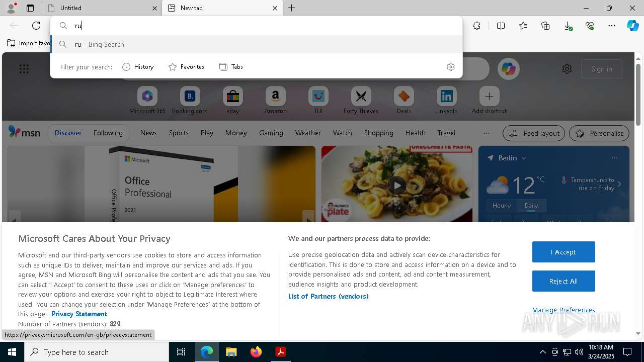
Task: Open Shopping category in msn menu
Action: click(378, 133)
